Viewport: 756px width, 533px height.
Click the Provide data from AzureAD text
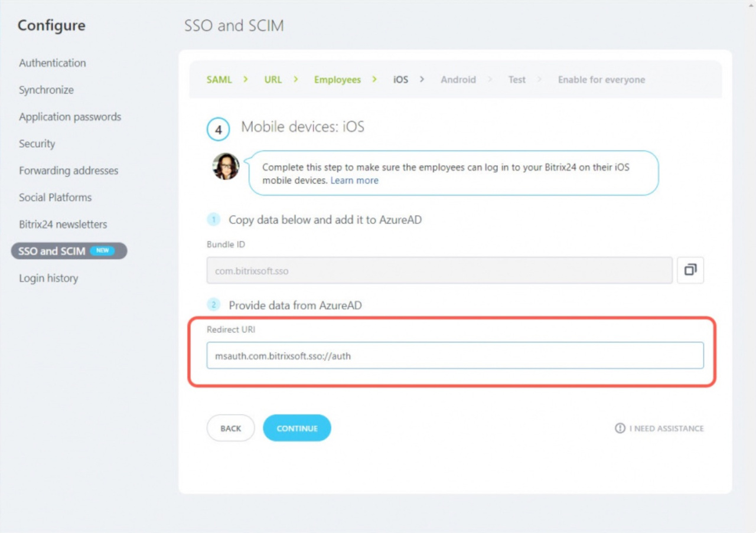coord(295,305)
